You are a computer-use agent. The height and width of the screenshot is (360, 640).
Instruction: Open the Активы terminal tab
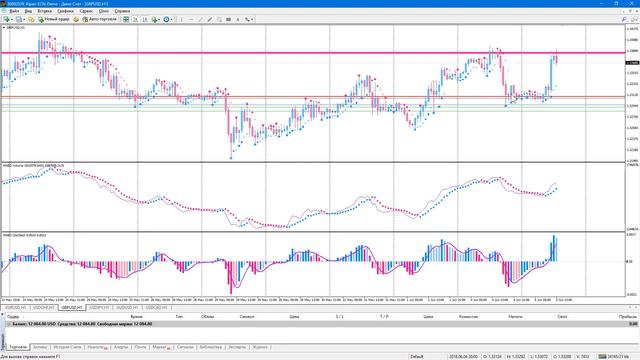[40, 347]
